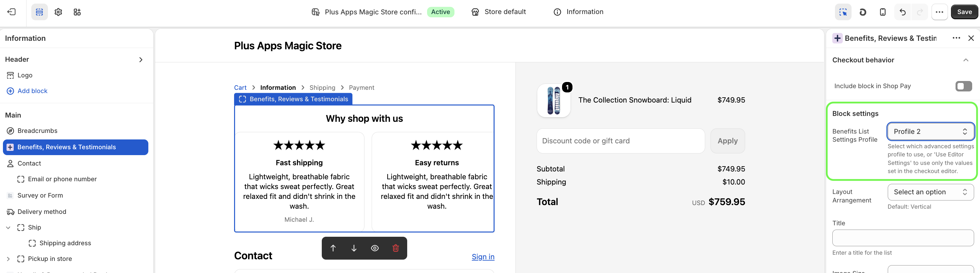Click the $759.95 total amount
Viewport: 980px width, 273px height.
click(x=727, y=202)
